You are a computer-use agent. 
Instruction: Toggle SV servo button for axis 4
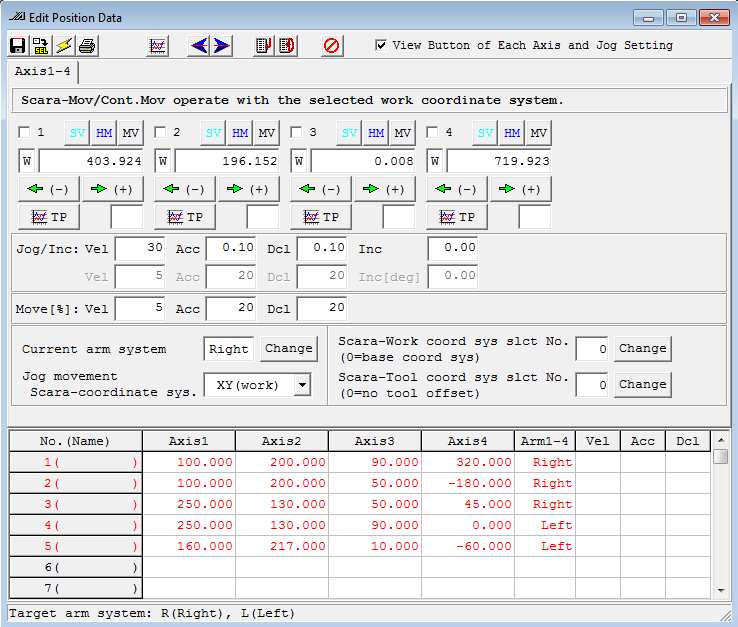point(485,133)
